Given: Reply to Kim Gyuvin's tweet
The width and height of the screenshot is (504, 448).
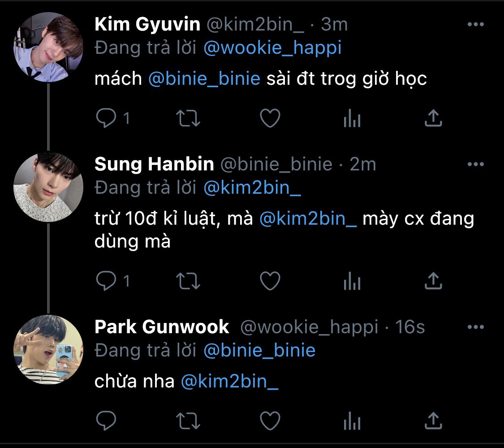Looking at the screenshot, I should [107, 118].
